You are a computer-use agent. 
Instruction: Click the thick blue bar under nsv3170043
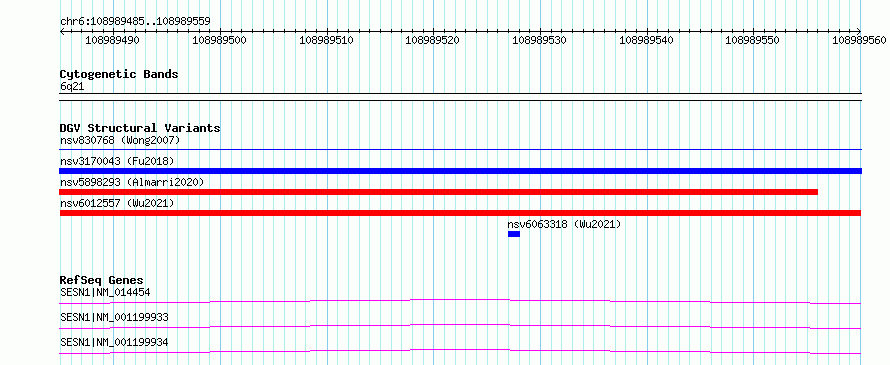pyautogui.click(x=460, y=171)
